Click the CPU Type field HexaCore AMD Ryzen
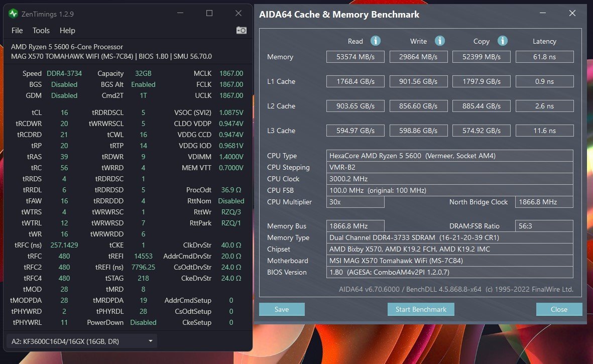Viewport: 593px width, 364px height. pos(450,156)
